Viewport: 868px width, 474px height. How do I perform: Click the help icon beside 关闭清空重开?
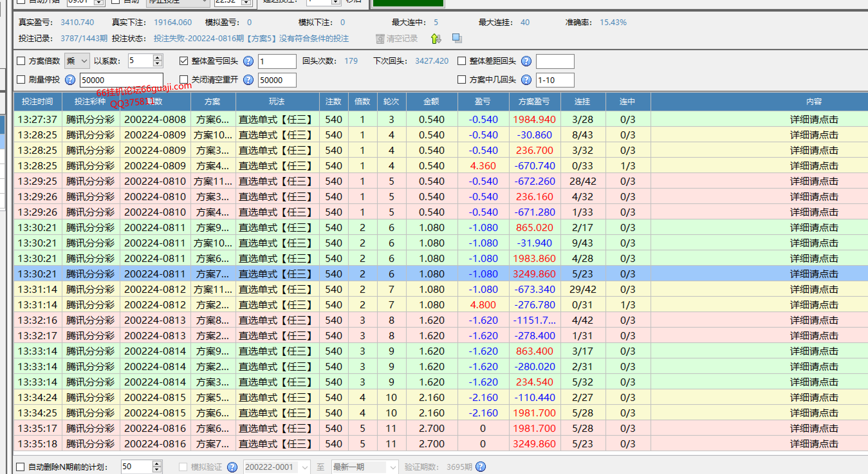248,80
